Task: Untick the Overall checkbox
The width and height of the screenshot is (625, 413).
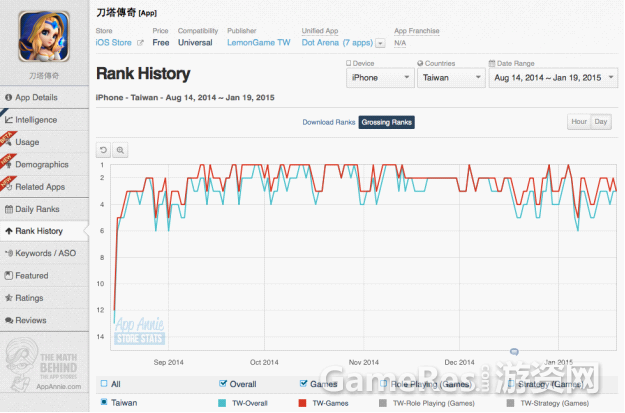Action: (x=223, y=384)
